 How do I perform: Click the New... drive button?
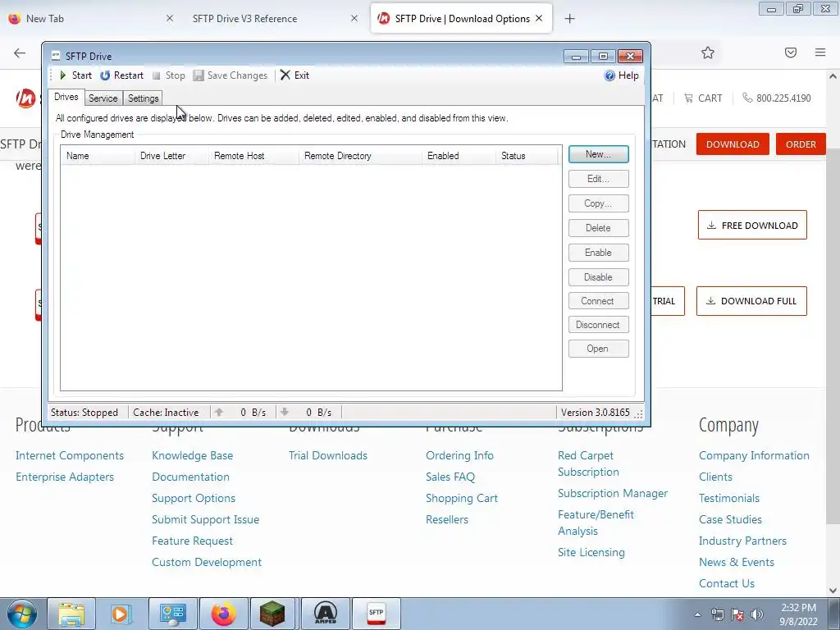pos(598,154)
